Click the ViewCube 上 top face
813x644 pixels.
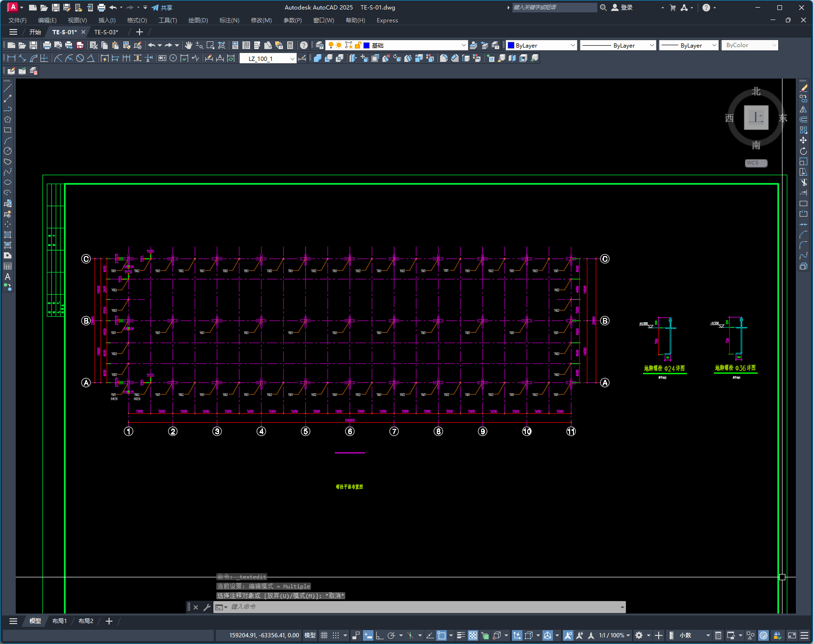pos(756,117)
